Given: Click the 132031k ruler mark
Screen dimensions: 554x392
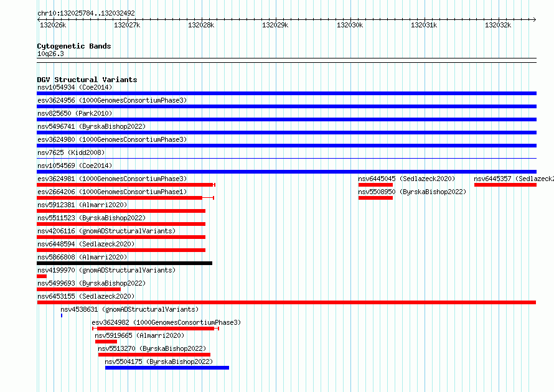Looking at the screenshot, I should [x=424, y=25].
